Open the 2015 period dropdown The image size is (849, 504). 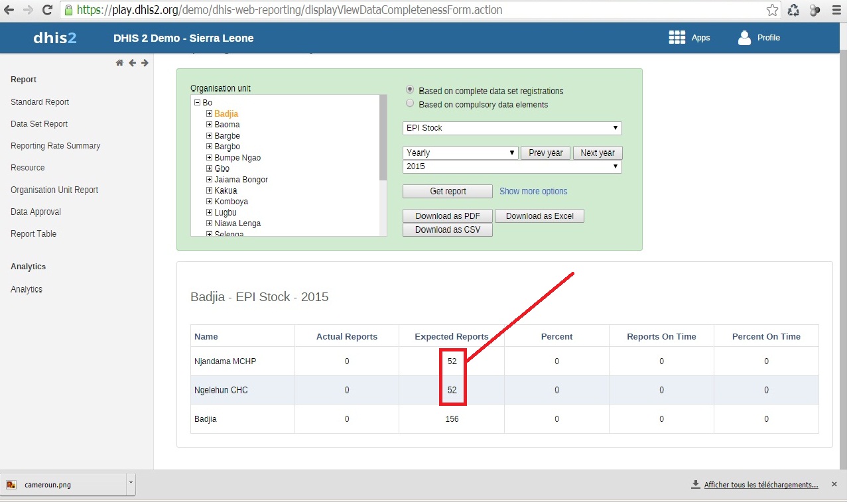[x=512, y=166]
